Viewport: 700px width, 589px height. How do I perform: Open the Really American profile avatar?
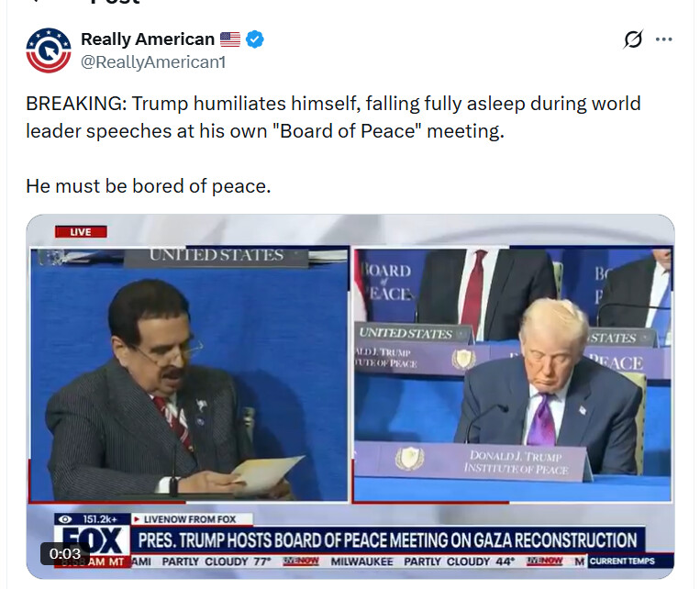(49, 50)
